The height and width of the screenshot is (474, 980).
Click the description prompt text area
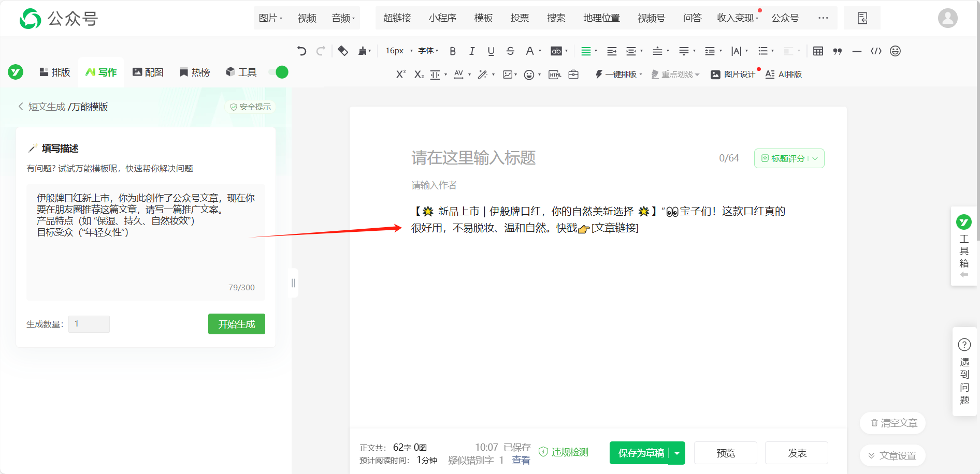[146, 242]
